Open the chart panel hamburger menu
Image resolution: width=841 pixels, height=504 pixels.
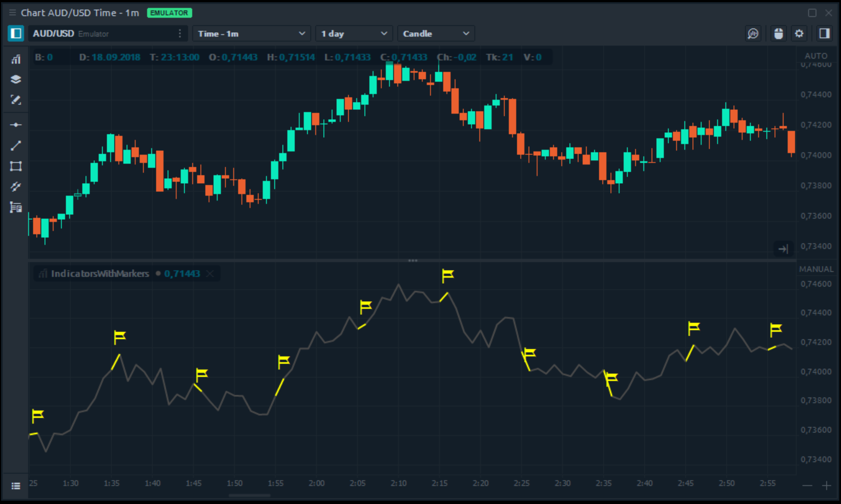[x=12, y=13]
